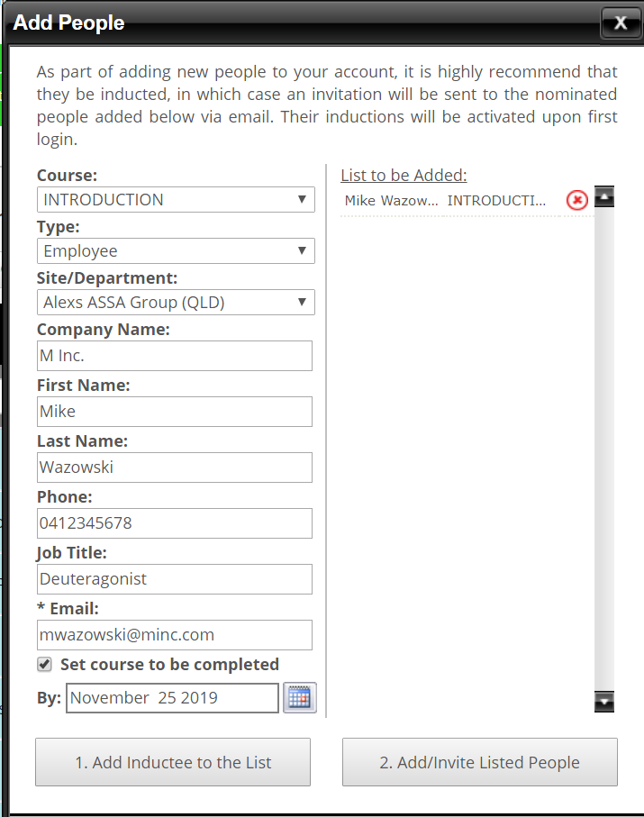Click the Phone number field
The image size is (644, 817).
point(175,523)
